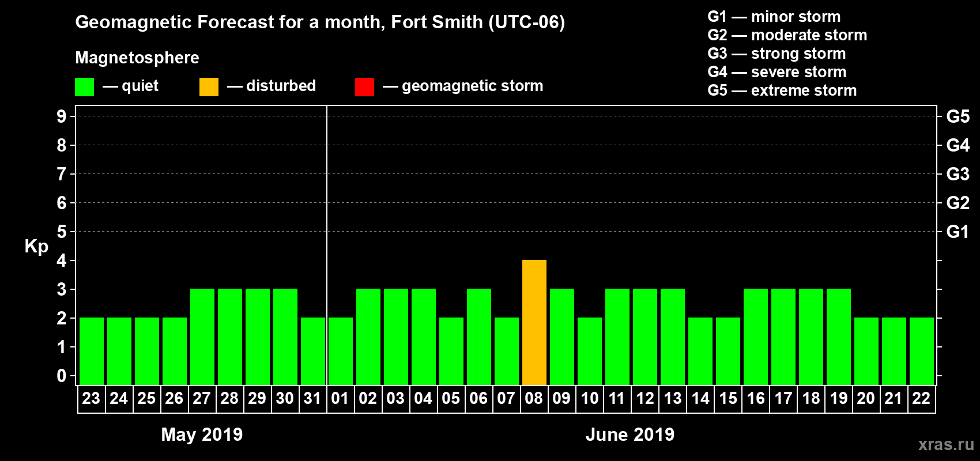Click the 'G2 — moderate storm' legend line
The image size is (980, 461).
(x=787, y=35)
